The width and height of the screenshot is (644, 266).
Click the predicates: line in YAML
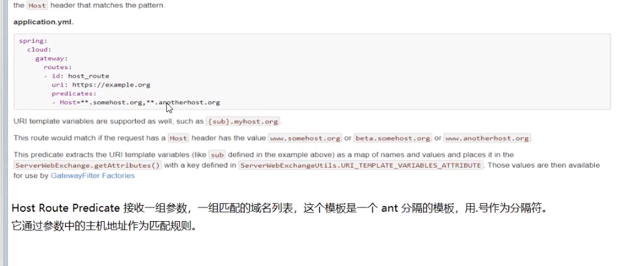point(74,93)
